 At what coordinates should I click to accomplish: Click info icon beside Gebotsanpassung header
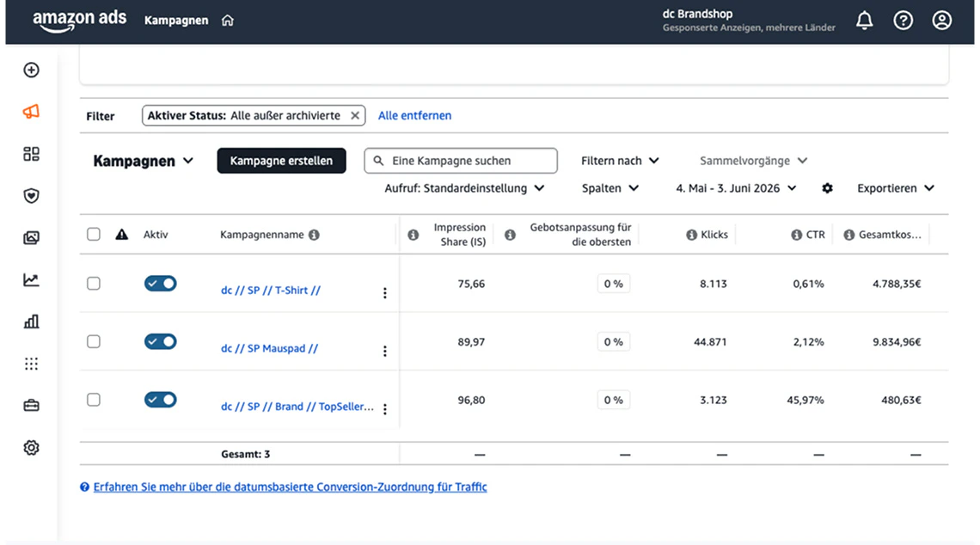click(x=510, y=235)
